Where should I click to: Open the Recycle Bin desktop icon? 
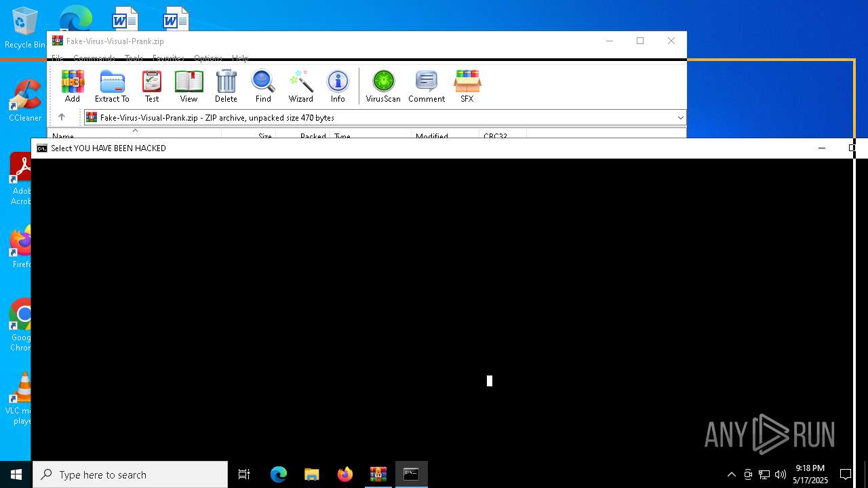[x=25, y=28]
